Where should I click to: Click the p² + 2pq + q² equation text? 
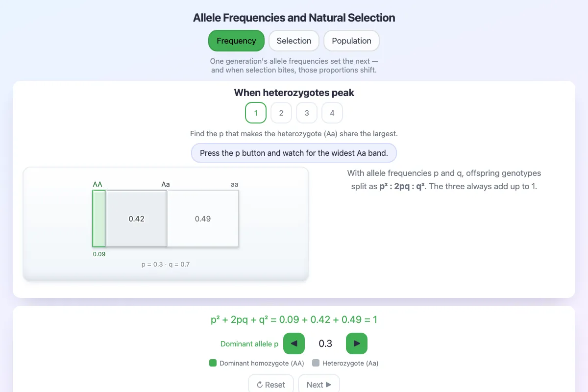(x=294, y=320)
